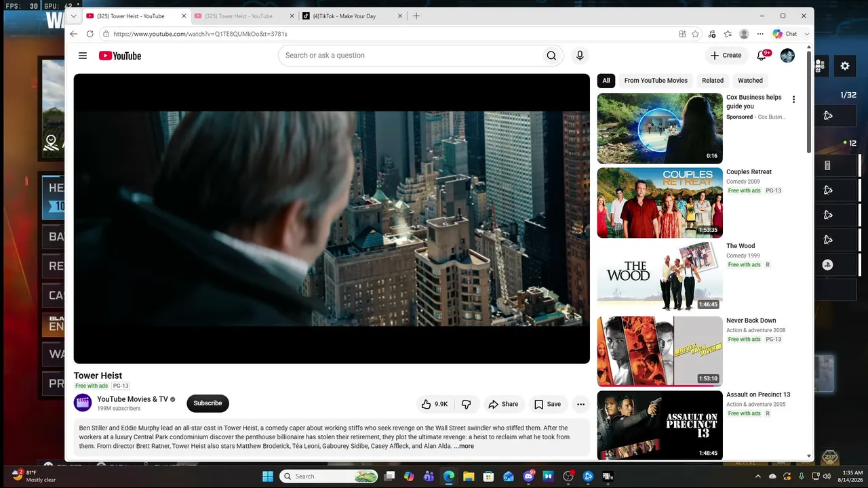
Task: Open a new browser tab
Action: [x=416, y=16]
